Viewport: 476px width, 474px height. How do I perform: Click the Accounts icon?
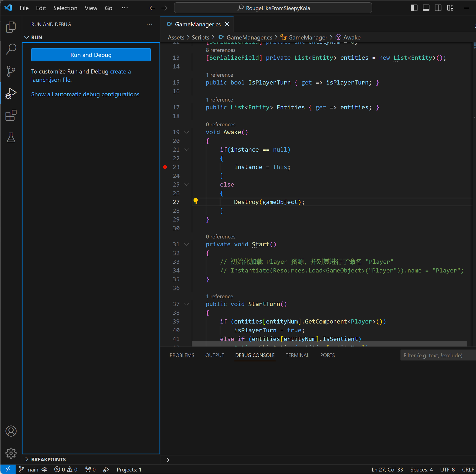tap(11, 431)
